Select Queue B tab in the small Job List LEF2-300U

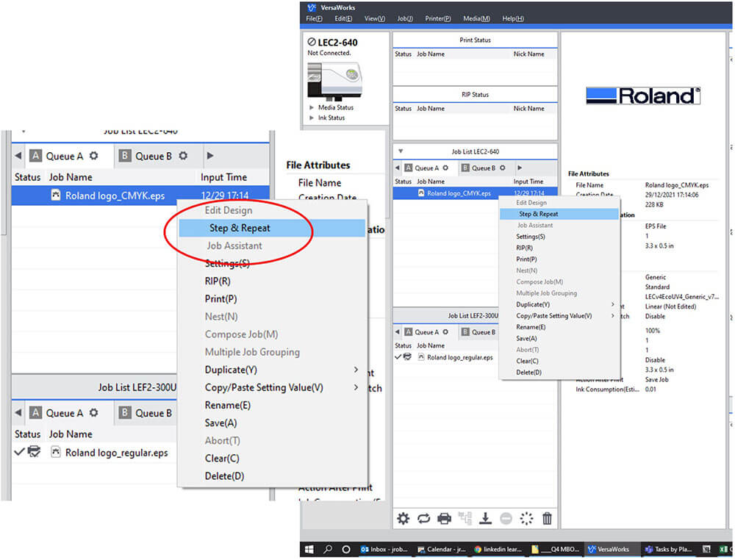point(478,331)
